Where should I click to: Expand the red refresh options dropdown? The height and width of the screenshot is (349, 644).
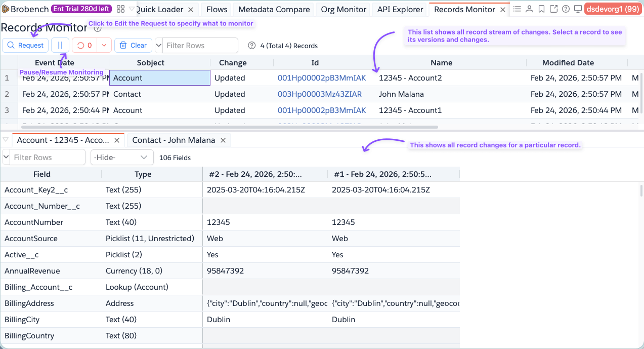click(104, 45)
